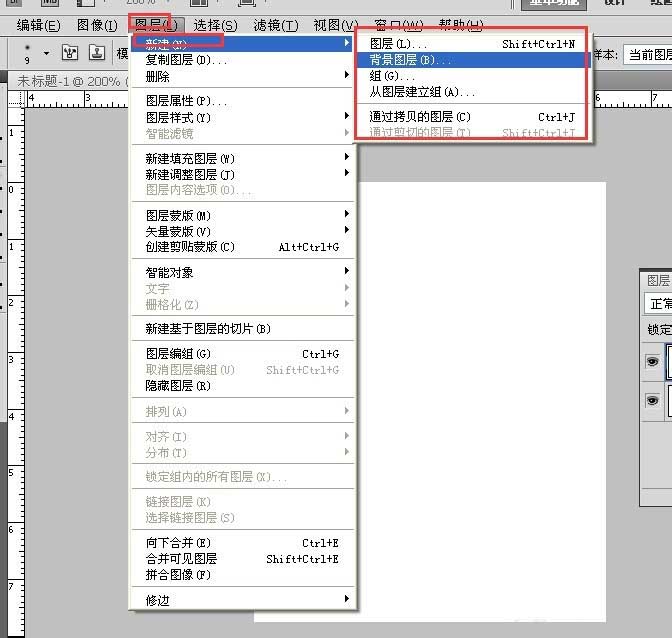Close the open 图层(L) menu from the menu bar

point(156,25)
